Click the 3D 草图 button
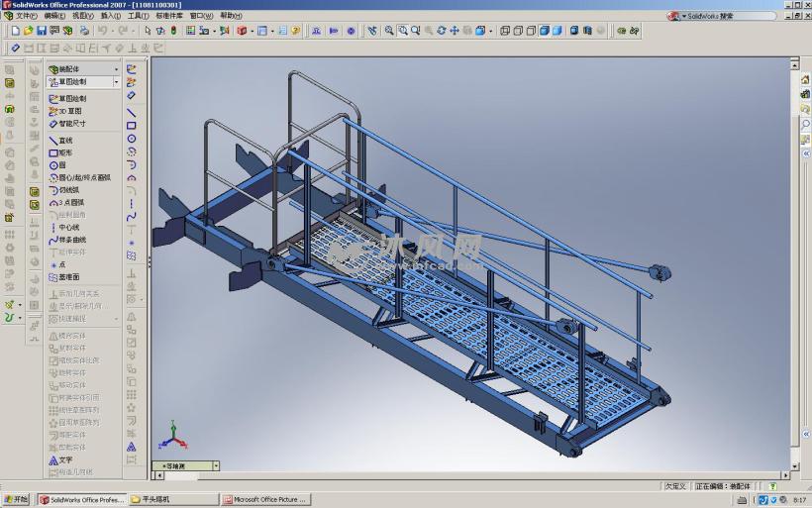The image size is (812, 508). click(65, 111)
